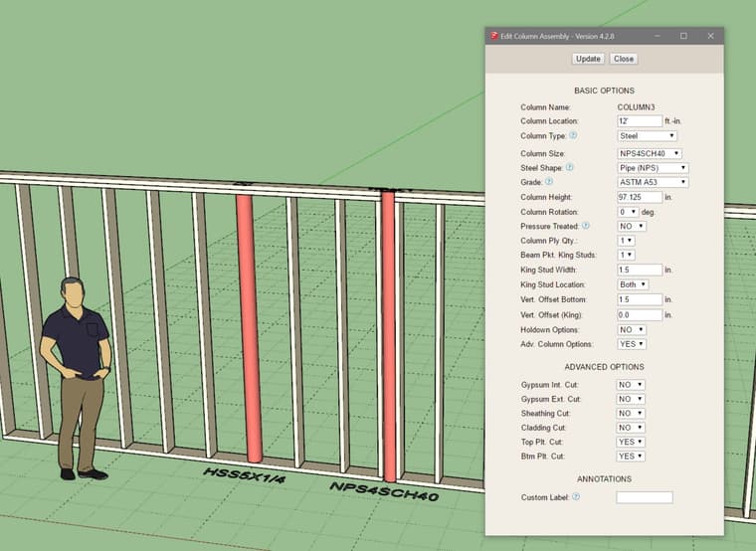This screenshot has width=756, height=551.
Task: Minimize the Edit Column Assembly dialog
Action: tap(657, 36)
